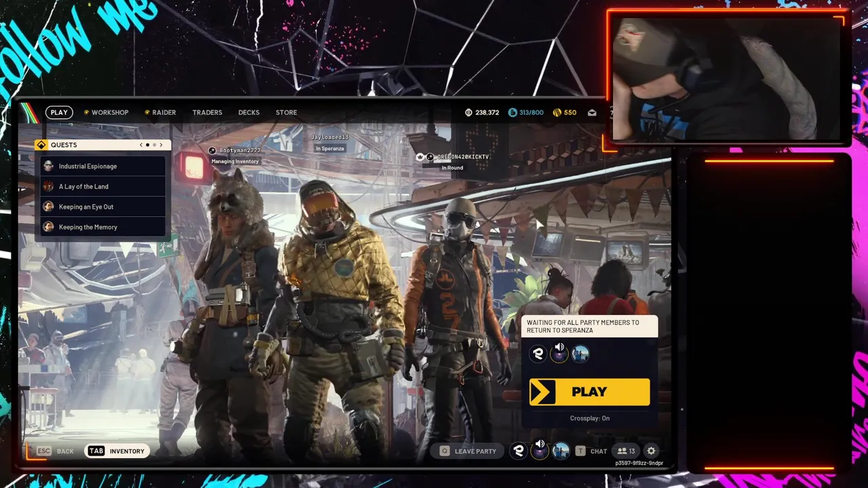Click the Industrial Espionage quest giver portrait
This screenshot has height=488, width=868.
48,166
